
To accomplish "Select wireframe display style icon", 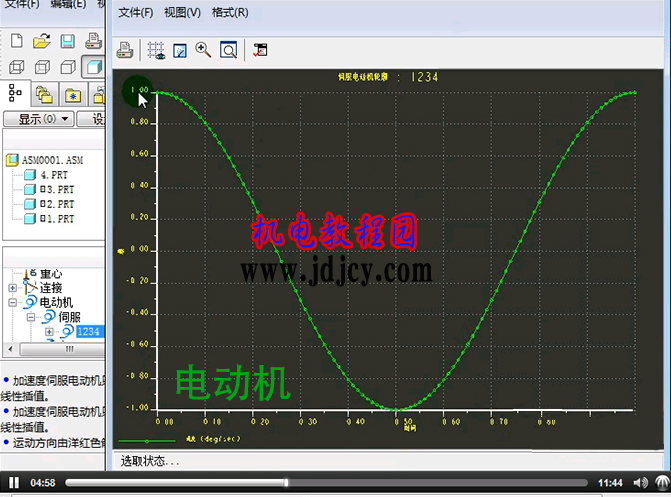I will [x=17, y=67].
